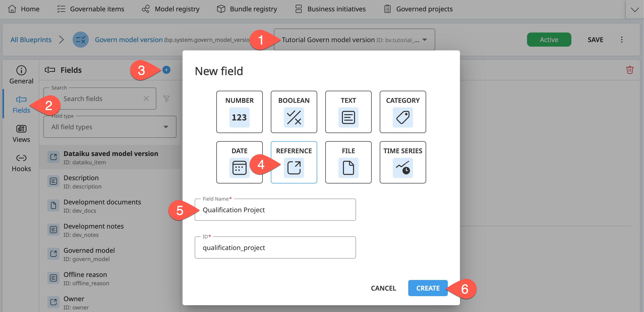Click the Owner field reference icon
Image resolution: width=644 pixels, height=312 pixels.
(53, 302)
